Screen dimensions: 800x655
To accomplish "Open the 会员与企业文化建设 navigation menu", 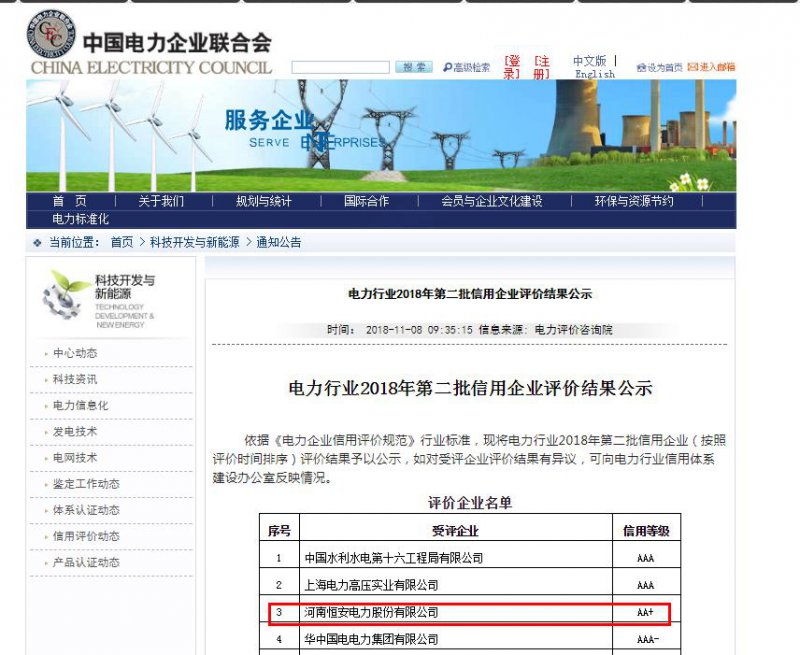I will pos(492,201).
